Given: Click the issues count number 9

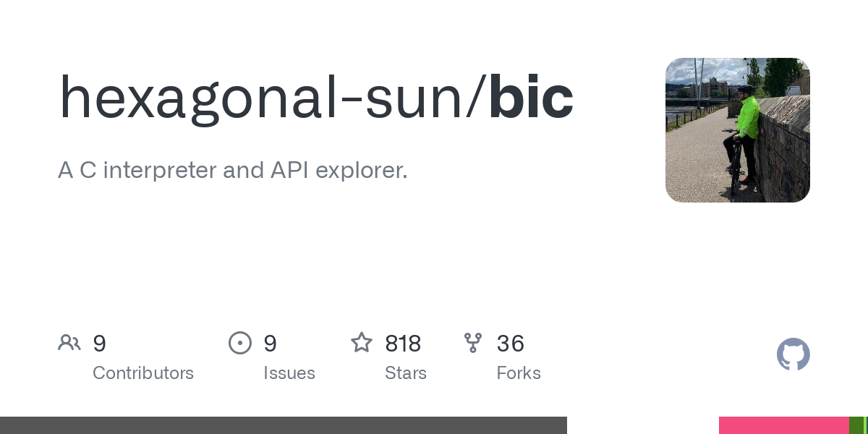Looking at the screenshot, I should [271, 344].
